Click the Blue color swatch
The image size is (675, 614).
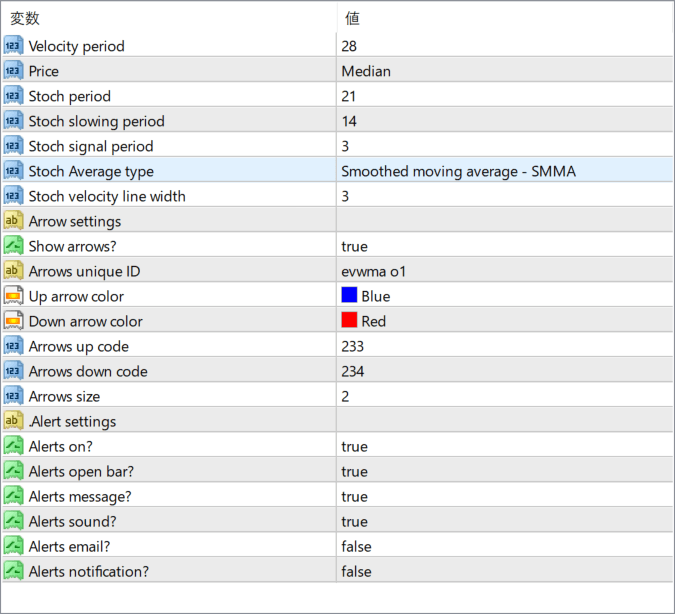(x=349, y=296)
